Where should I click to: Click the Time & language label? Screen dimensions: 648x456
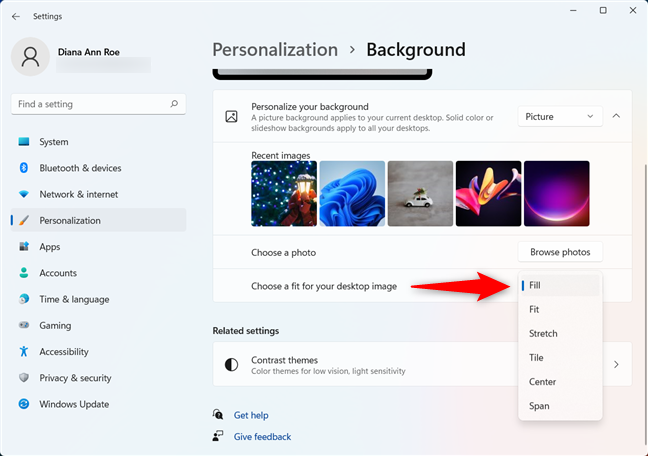point(74,299)
